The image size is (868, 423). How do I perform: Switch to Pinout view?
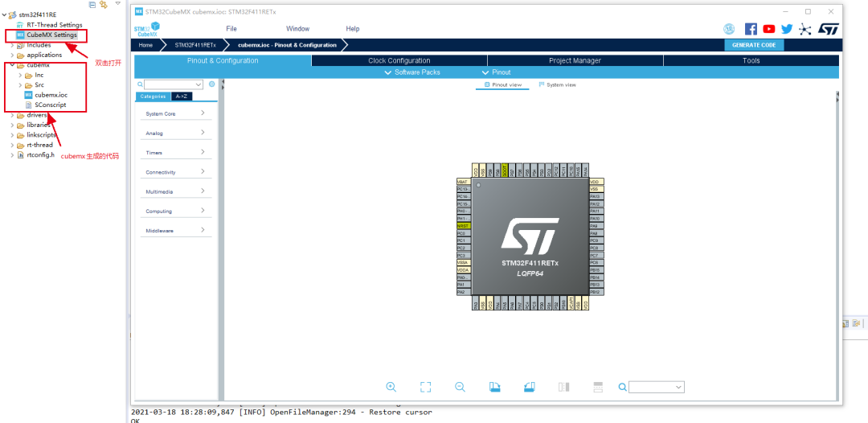point(502,84)
